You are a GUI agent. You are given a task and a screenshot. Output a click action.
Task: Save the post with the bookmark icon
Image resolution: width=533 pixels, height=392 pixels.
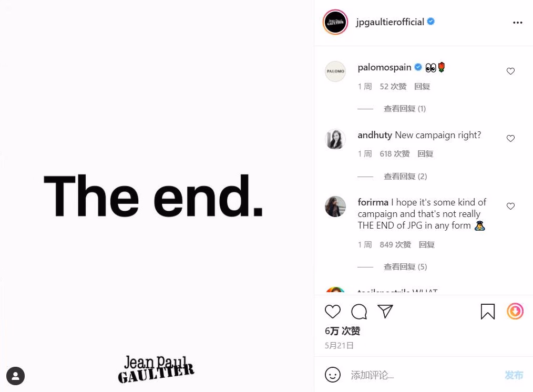click(x=487, y=312)
